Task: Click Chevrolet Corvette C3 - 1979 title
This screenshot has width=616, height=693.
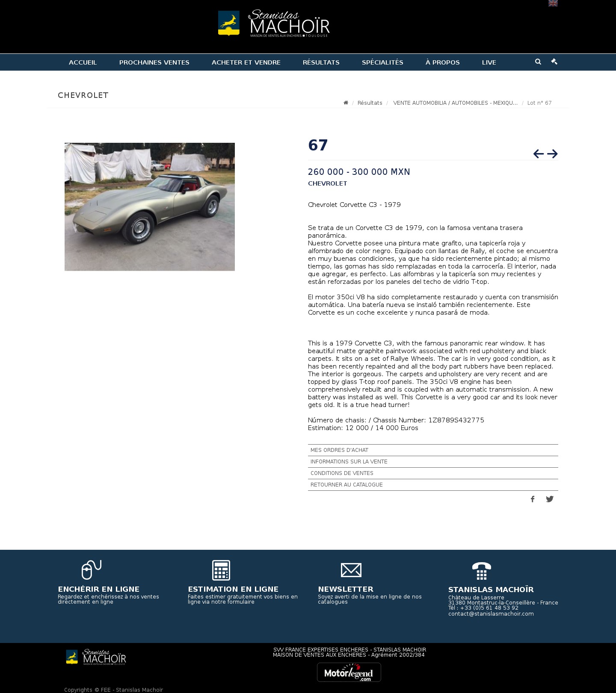Action: [x=354, y=205]
